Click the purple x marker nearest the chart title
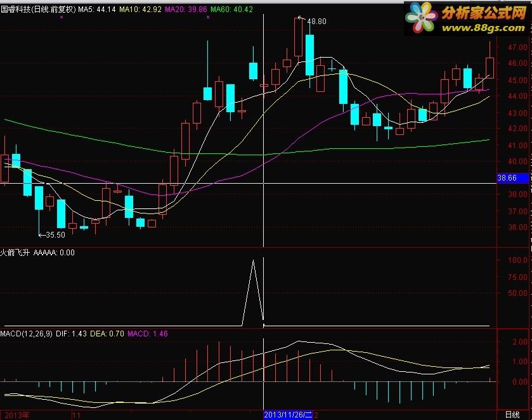The image size is (532, 420). [x=62, y=17]
